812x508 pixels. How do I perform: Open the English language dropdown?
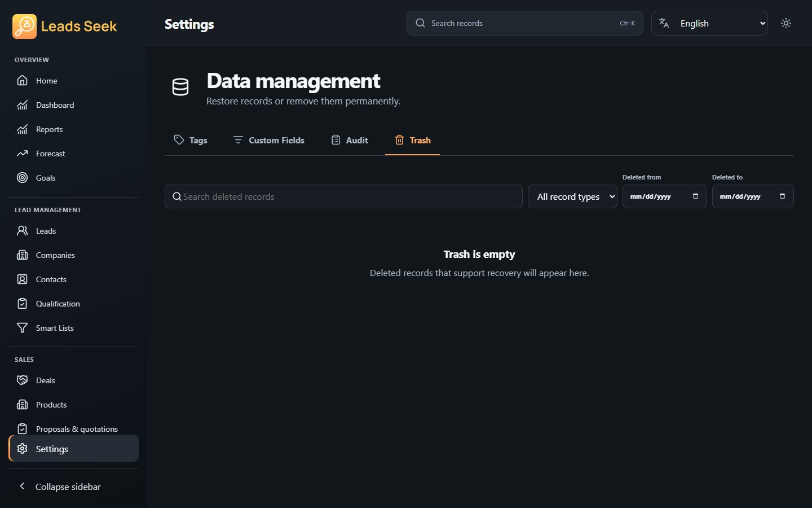pos(709,23)
